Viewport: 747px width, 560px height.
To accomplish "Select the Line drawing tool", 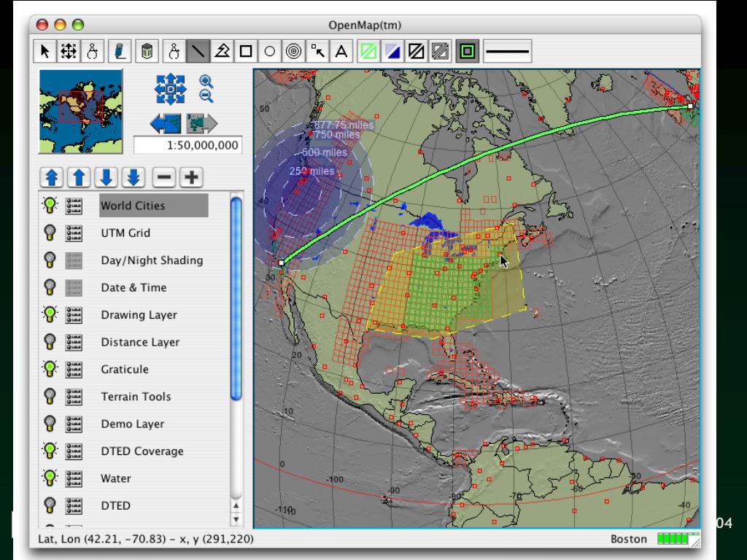I will coord(198,51).
